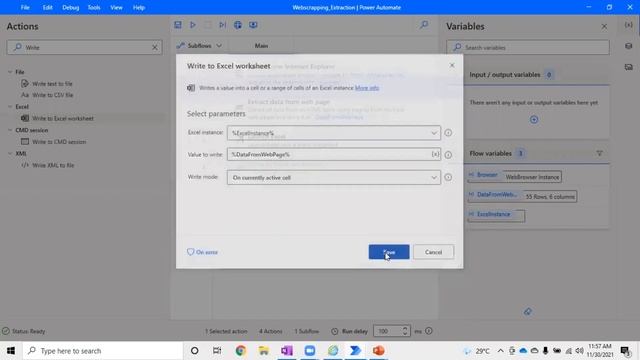Open File Explorer from taskbar
Screen dimensions: 640x360
[x=264, y=351]
